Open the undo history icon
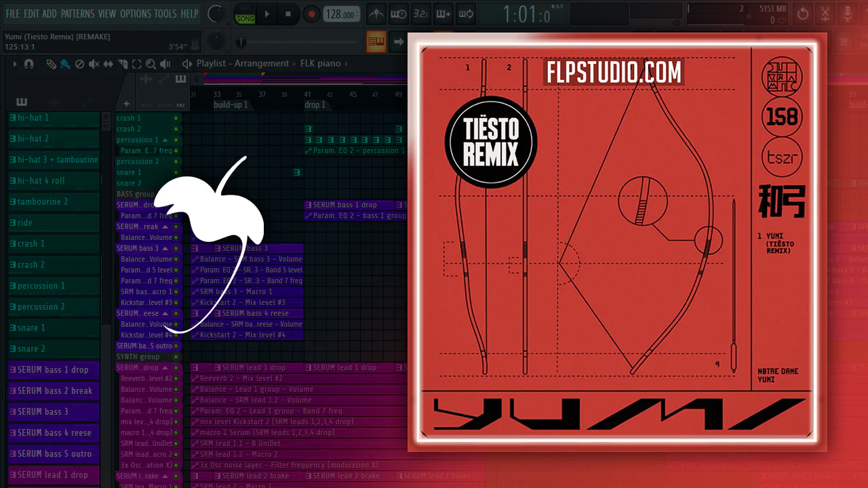The width and height of the screenshot is (868, 488). click(x=803, y=14)
